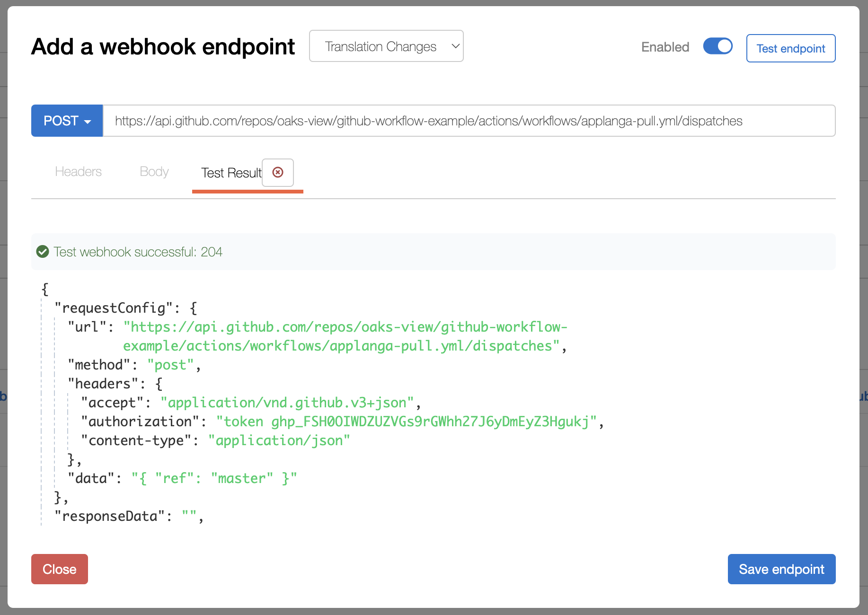Image resolution: width=868 pixels, height=615 pixels.
Task: Focus the webhook URL input field
Action: [x=469, y=121]
